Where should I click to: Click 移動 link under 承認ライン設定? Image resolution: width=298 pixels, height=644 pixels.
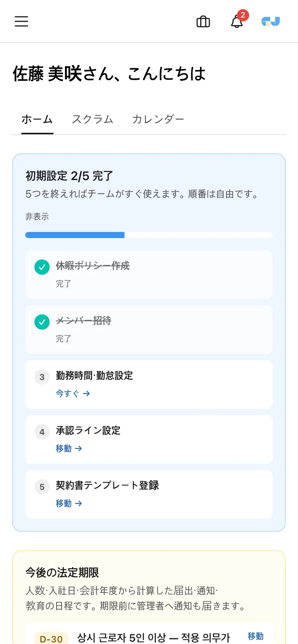pos(69,448)
